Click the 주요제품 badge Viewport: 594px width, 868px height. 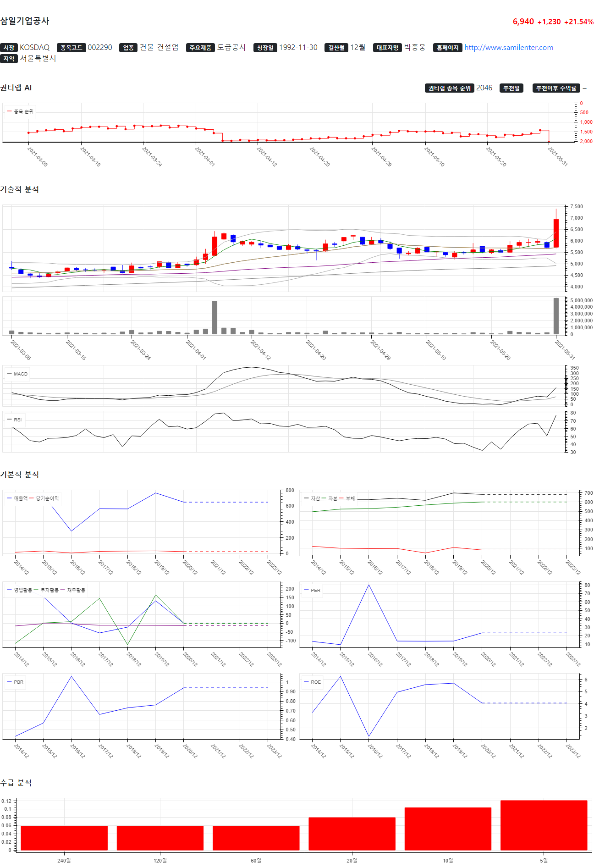[x=201, y=48]
